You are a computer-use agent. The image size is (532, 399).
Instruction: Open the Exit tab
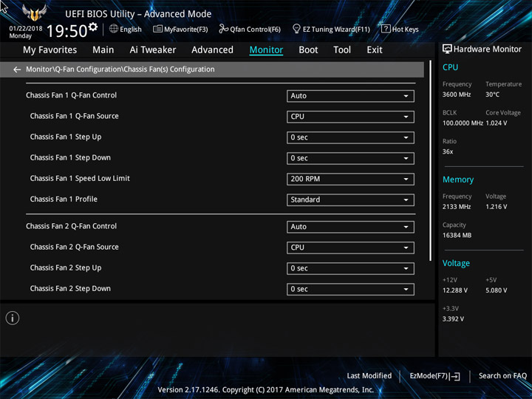(375, 50)
